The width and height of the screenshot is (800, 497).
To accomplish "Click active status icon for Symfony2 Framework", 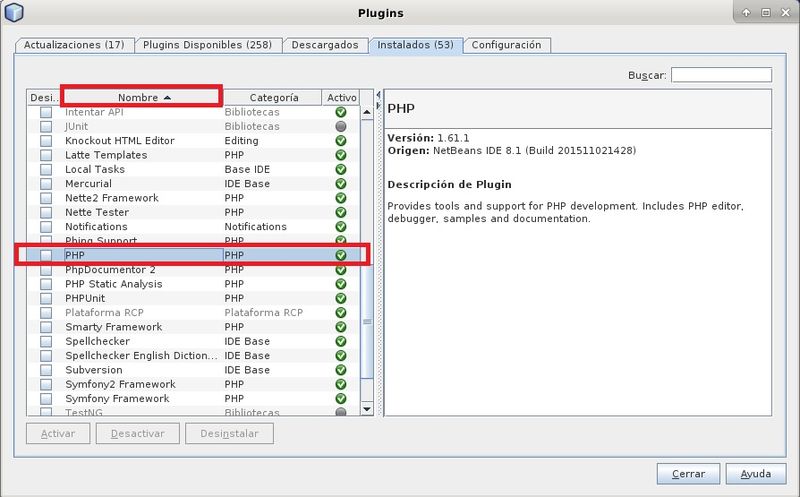I will (341, 384).
